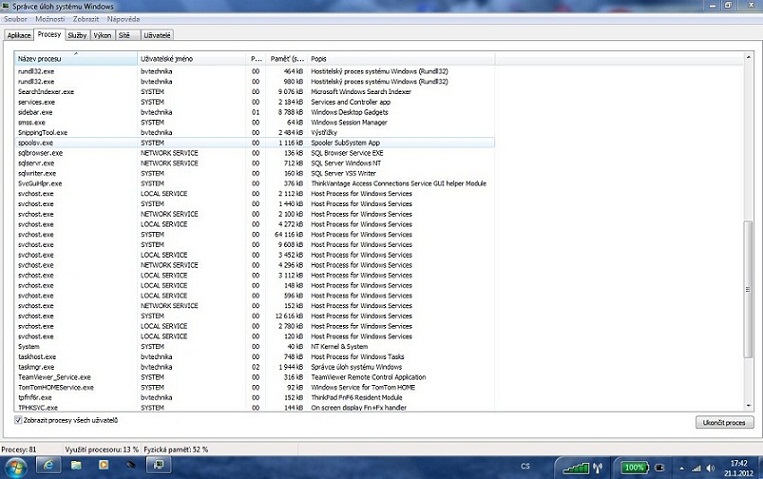Image resolution: width=763 pixels, height=479 pixels.
Task: Click the process list vertical scrollbar thumb
Action: point(748,289)
